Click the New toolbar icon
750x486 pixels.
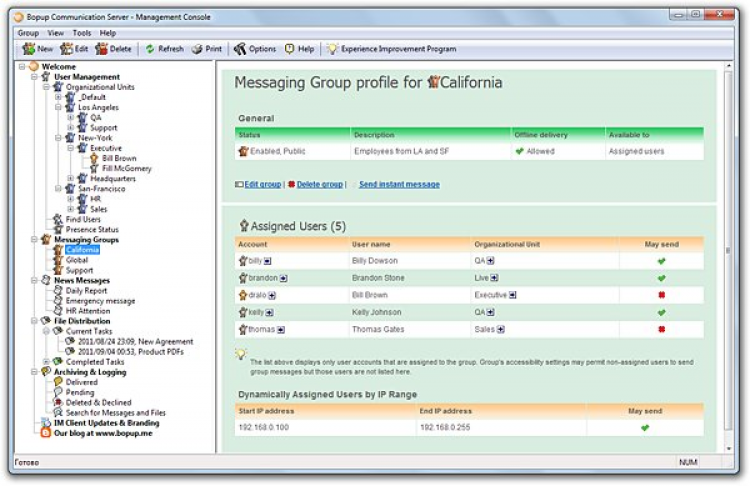click(x=29, y=49)
